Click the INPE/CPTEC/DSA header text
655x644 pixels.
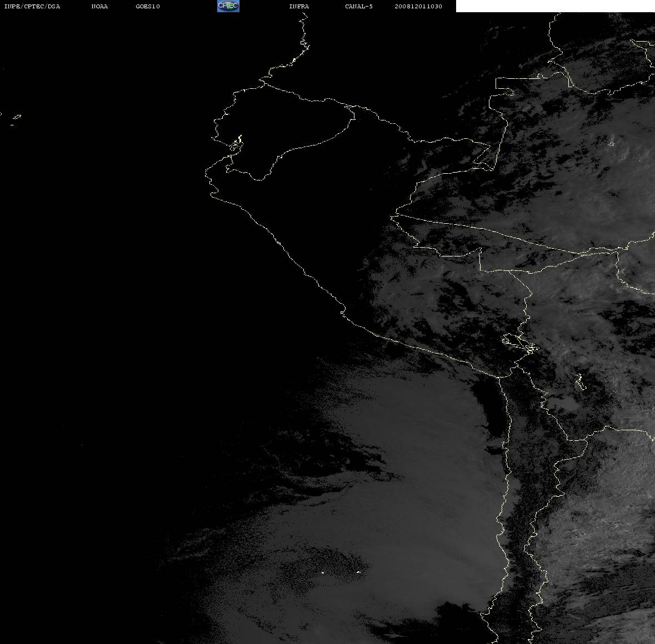tap(32, 6)
